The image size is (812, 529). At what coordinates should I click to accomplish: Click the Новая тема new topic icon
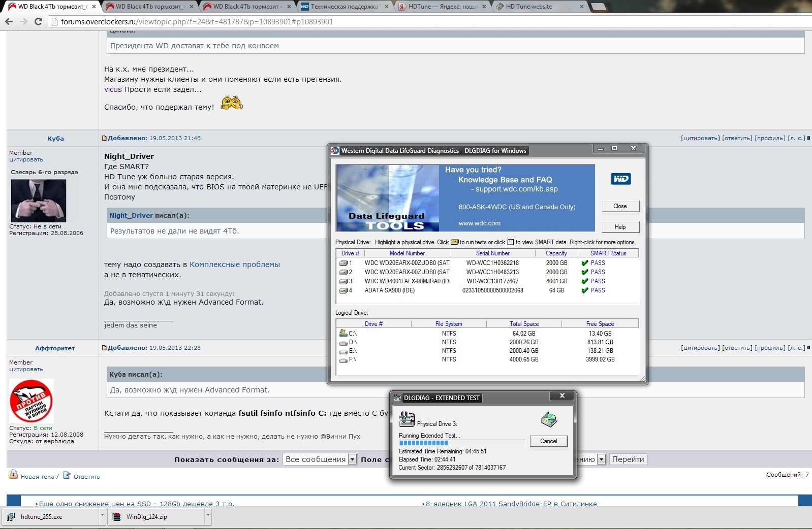(13, 475)
